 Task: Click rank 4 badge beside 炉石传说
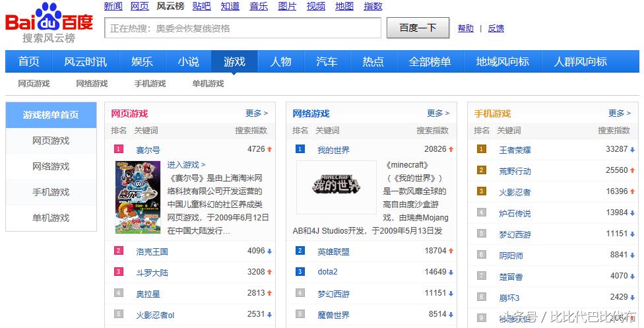pyautogui.click(x=482, y=213)
